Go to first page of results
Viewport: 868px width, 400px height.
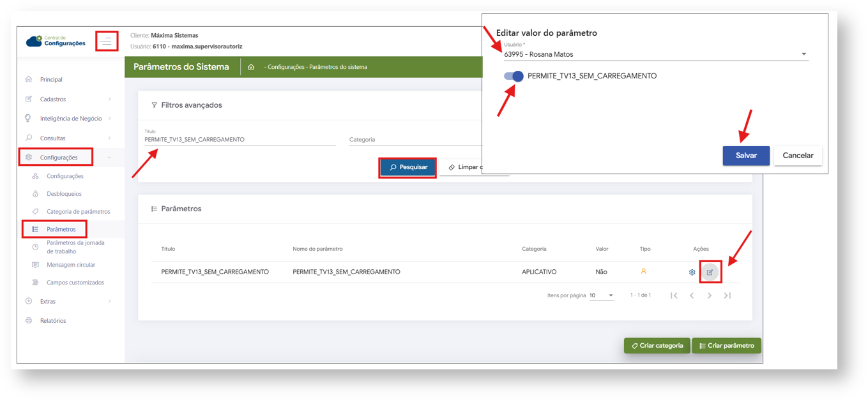pyautogui.click(x=674, y=296)
